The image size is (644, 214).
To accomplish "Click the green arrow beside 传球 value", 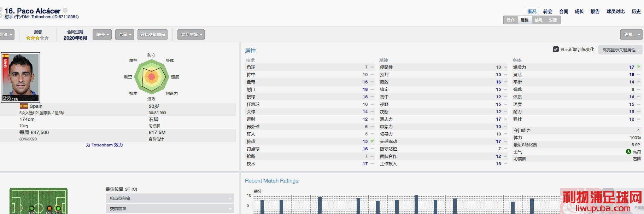I will [372, 141].
